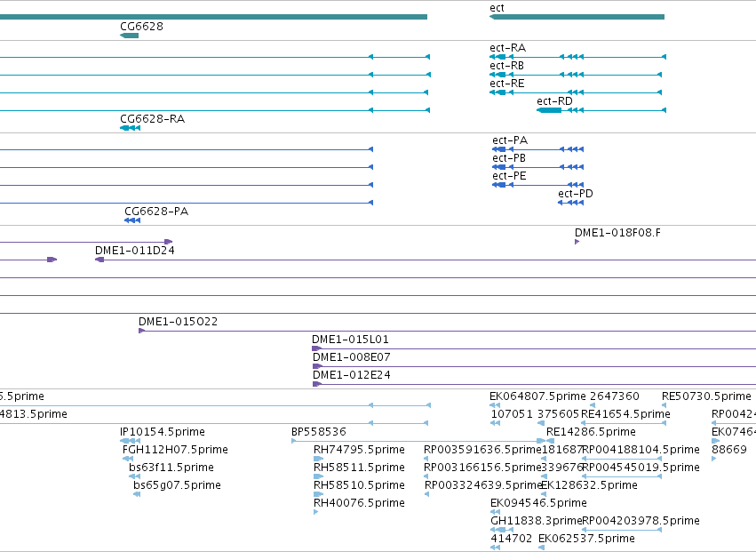Click the 88669 feature

pos(714,459)
